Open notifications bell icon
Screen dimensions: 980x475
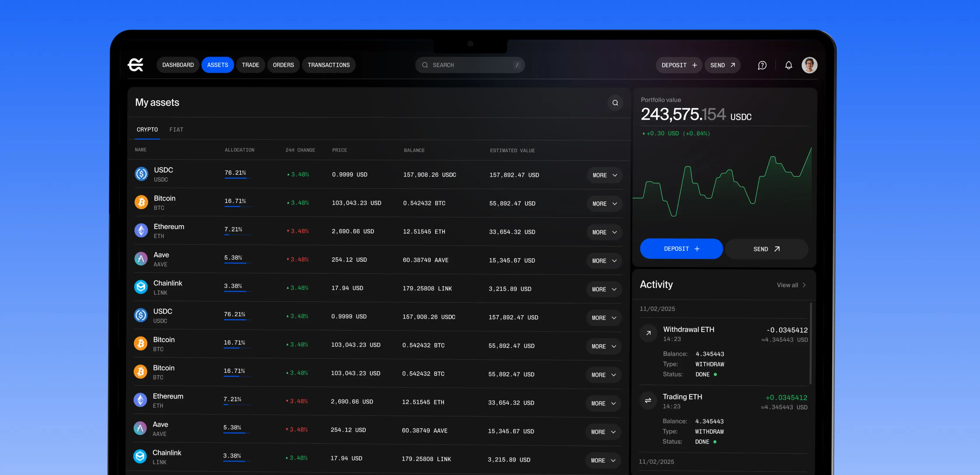[x=788, y=65]
